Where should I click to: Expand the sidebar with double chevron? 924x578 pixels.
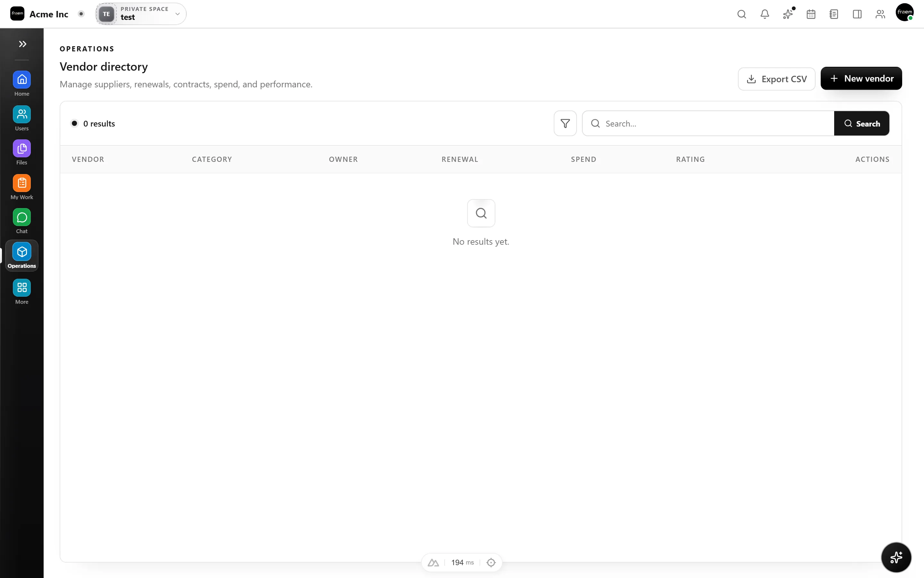coord(22,44)
